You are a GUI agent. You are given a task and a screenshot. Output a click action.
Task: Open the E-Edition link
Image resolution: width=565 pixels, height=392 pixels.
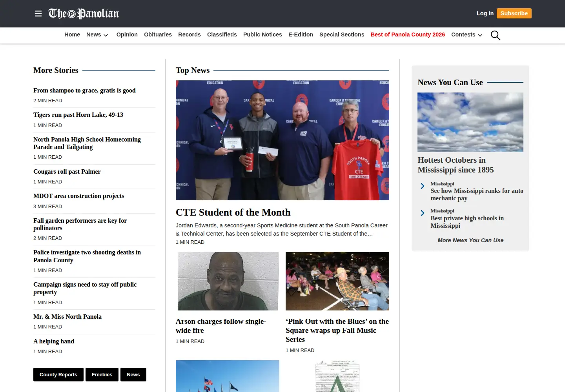pyautogui.click(x=301, y=34)
